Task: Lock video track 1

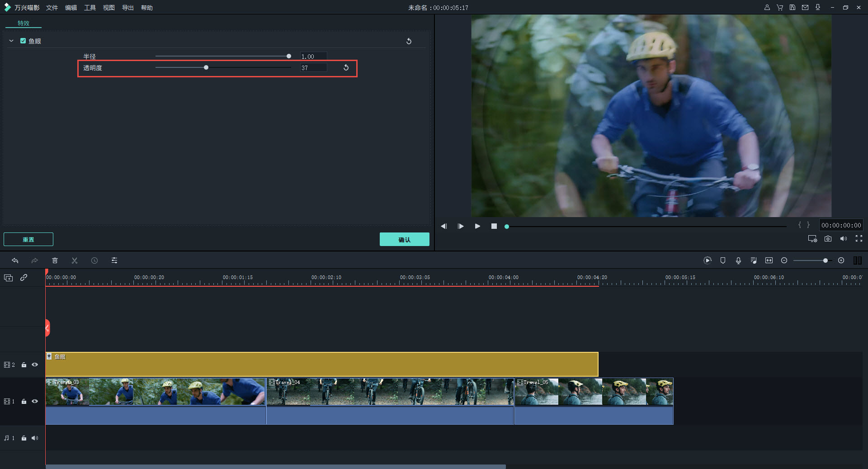Action: 24,401
